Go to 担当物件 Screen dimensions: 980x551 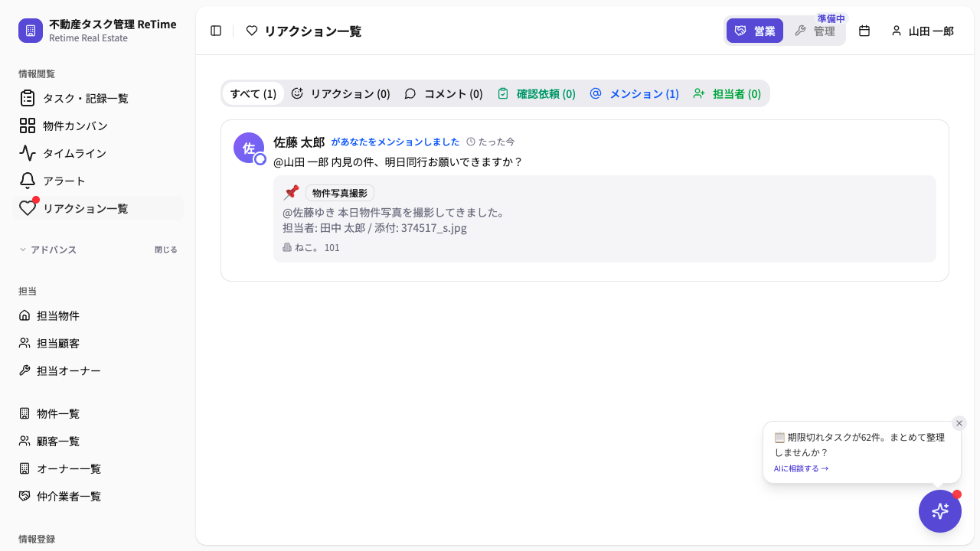(x=98, y=315)
